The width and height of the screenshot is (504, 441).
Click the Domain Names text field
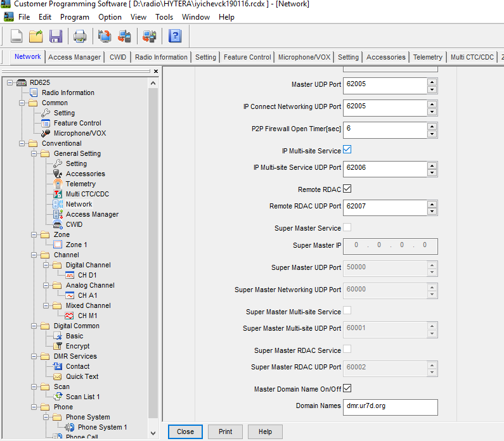tap(391, 406)
